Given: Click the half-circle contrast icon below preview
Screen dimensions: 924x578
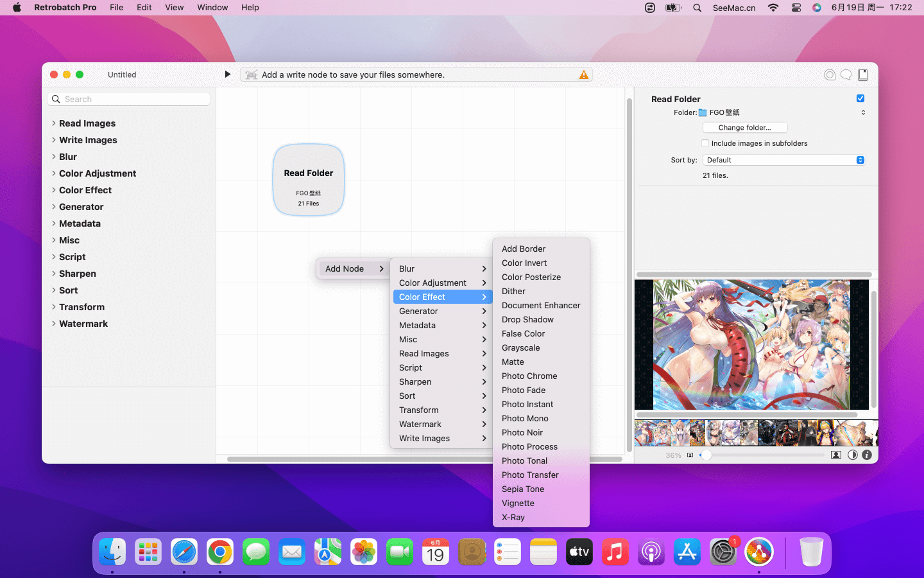Looking at the screenshot, I should tap(852, 455).
